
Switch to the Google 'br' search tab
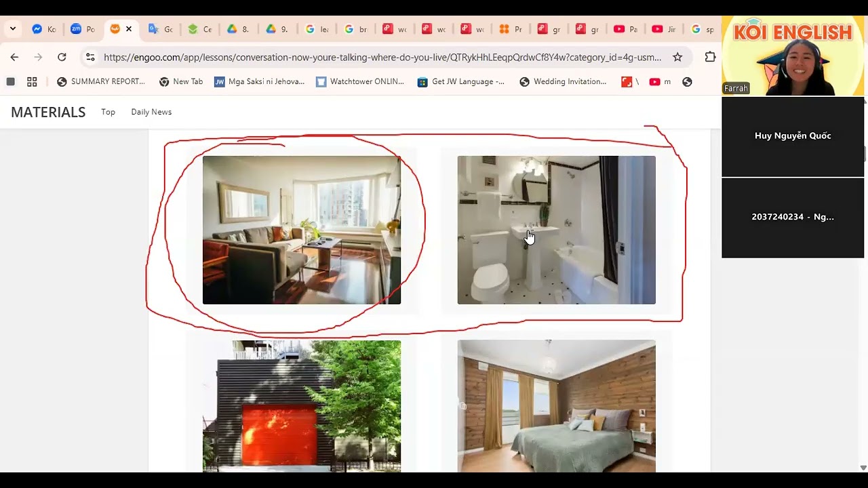[355, 29]
